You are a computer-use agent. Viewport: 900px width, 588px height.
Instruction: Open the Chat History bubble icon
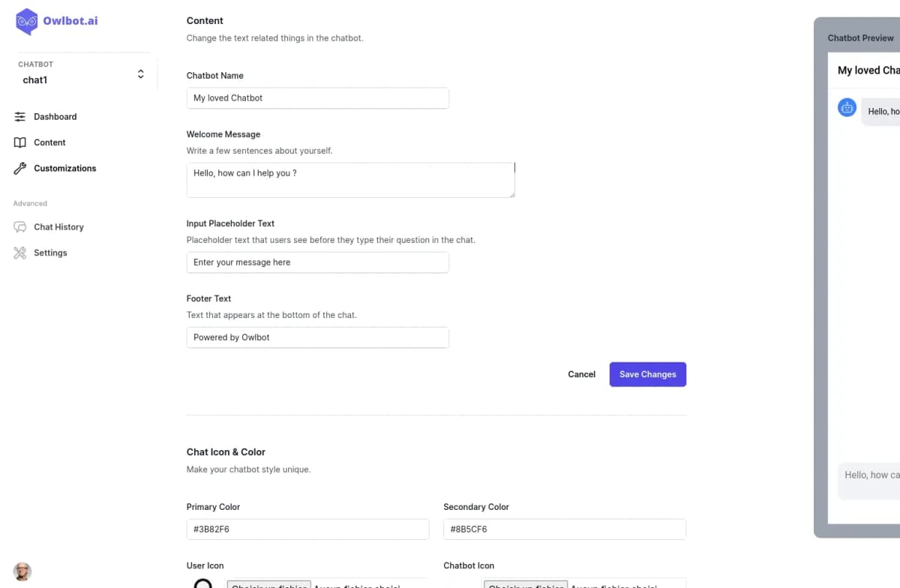coord(20,226)
